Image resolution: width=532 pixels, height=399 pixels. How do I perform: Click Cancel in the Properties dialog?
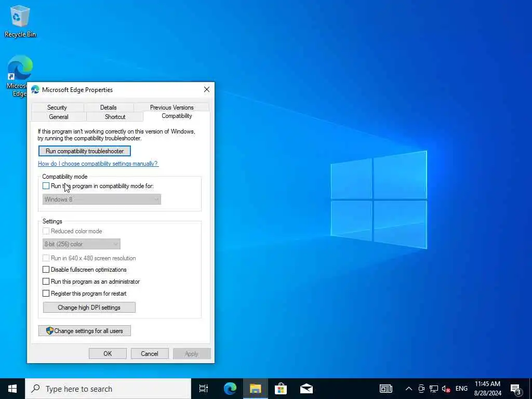point(150,353)
